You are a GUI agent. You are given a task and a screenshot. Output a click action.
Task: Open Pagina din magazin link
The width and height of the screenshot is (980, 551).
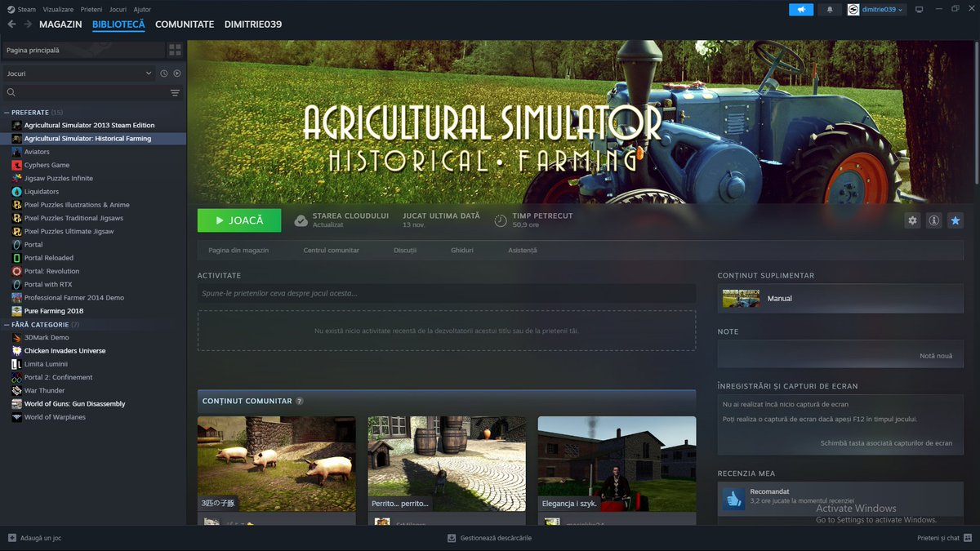click(x=238, y=251)
